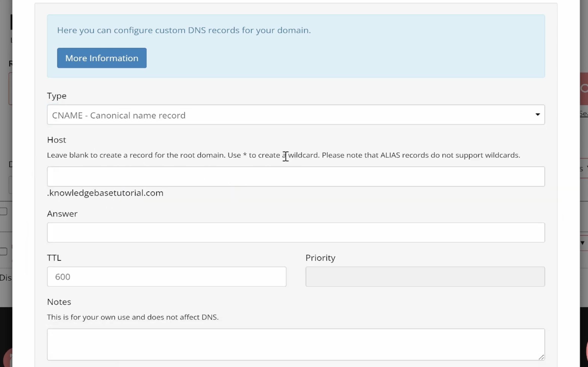Click the greyed-out Priority field
This screenshot has width=588, height=367.
(x=425, y=277)
